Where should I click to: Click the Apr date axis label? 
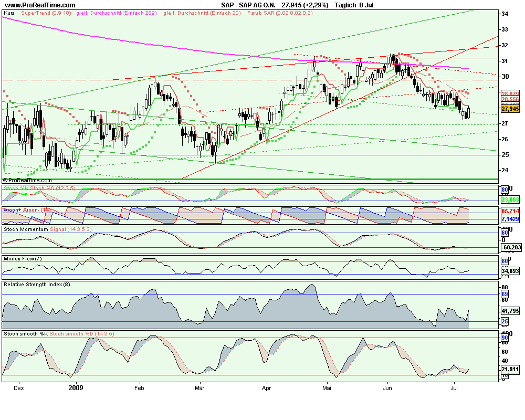(266, 388)
